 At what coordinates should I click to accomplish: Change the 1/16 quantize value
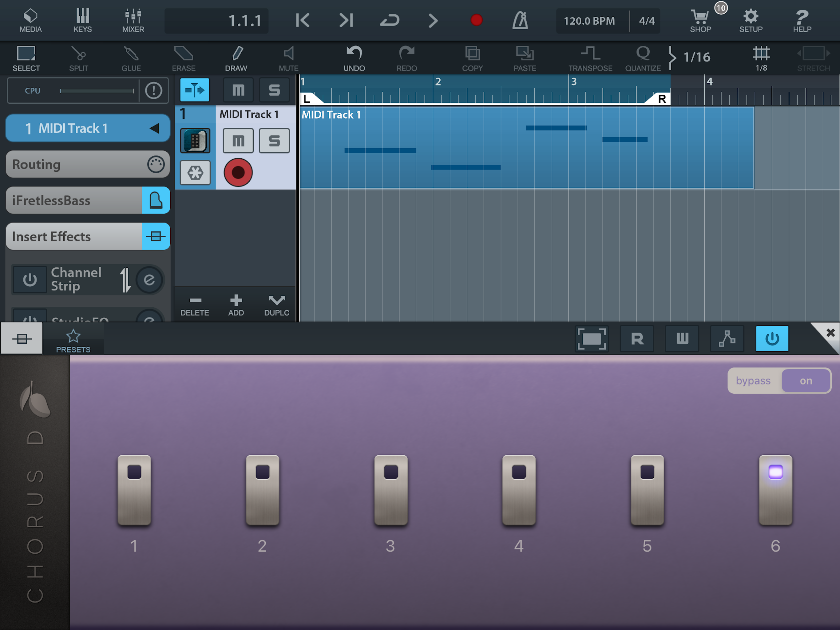pos(696,57)
